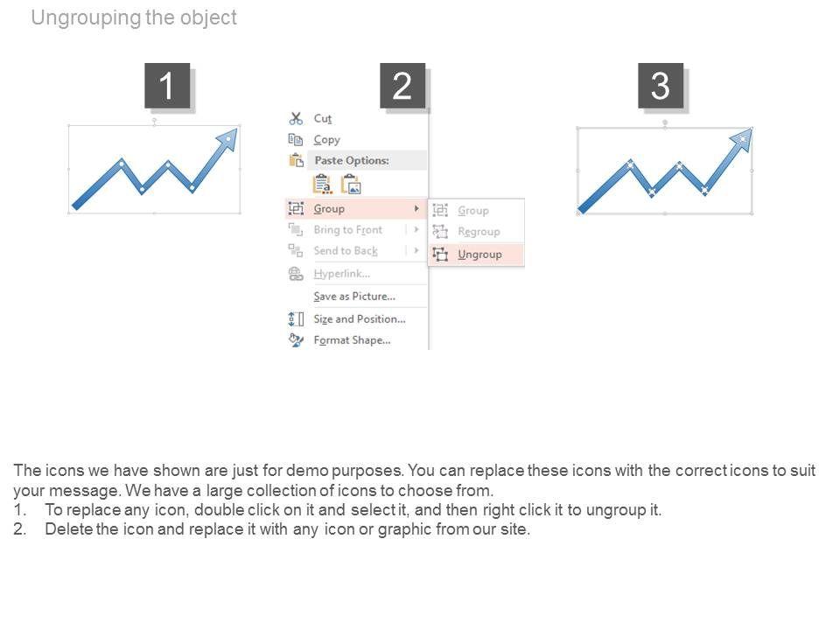Click the Ungroup icon in the submenu

(440, 254)
